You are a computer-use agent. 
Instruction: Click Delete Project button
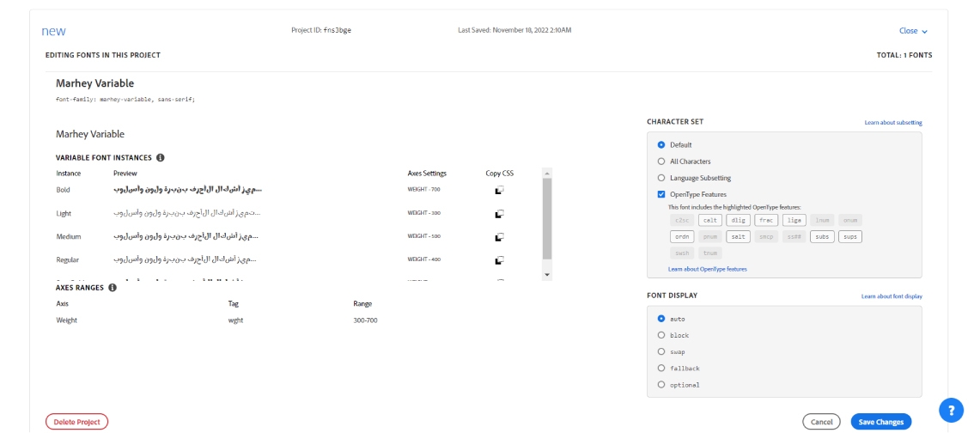(x=77, y=422)
